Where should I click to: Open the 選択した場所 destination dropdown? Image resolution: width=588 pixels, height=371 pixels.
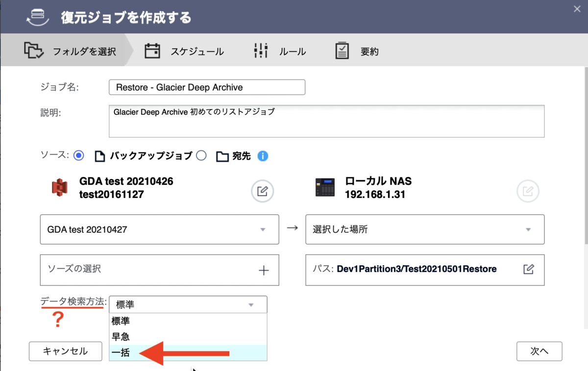[425, 229]
